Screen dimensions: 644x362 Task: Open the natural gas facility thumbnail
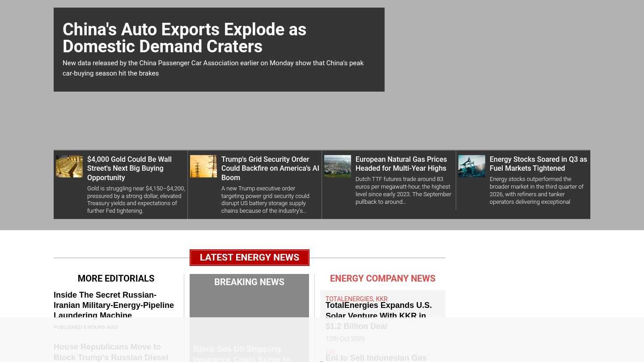pos(338,166)
